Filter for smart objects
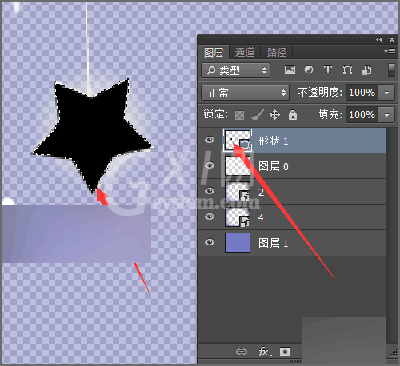 [x=367, y=70]
